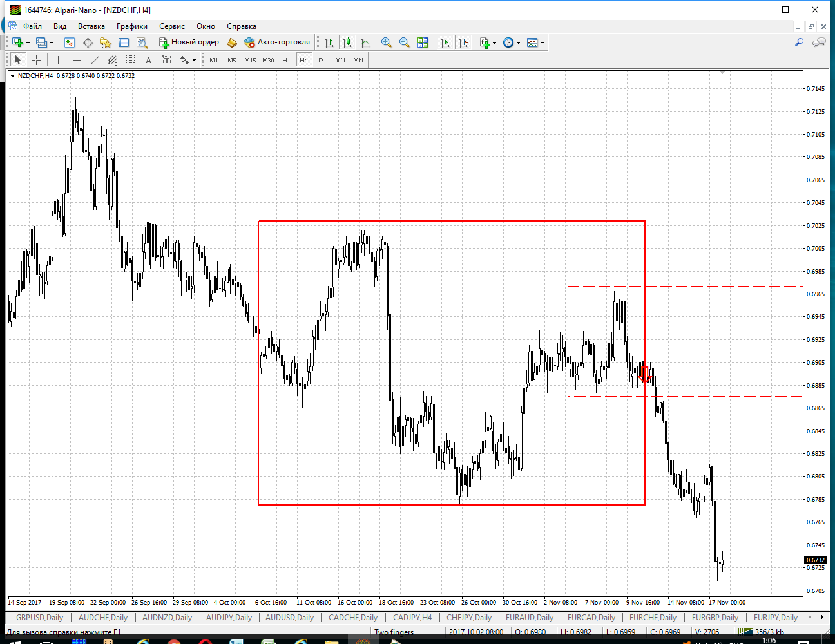835x644 pixels.
Task: Set timeframe to M15
Action: pyautogui.click(x=250, y=60)
